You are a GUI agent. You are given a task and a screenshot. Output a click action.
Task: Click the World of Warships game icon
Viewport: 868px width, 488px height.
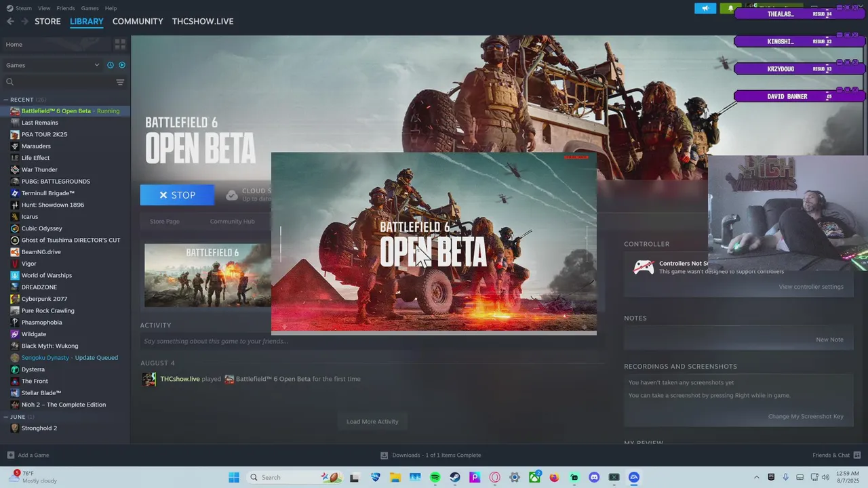tap(15, 275)
